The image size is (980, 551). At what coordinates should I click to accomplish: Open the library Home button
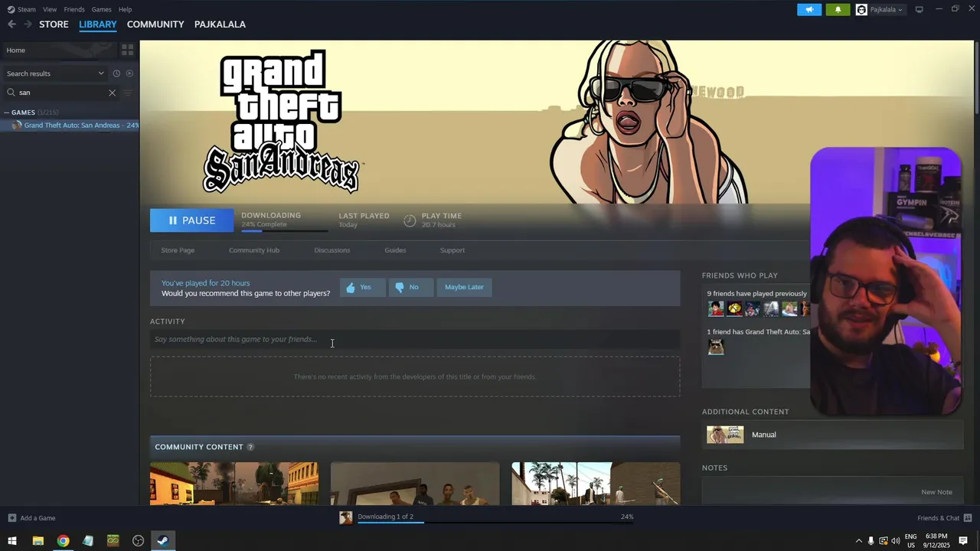[57, 50]
